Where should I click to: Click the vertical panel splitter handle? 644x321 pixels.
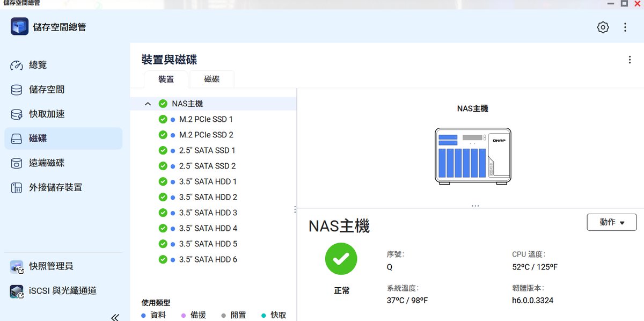(295, 209)
